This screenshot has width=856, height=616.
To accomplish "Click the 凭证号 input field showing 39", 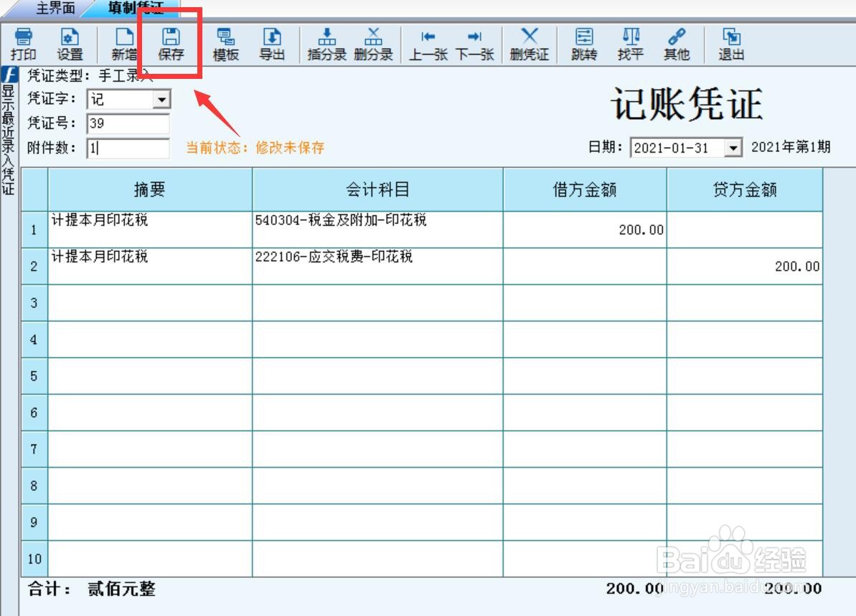I will pos(128,123).
